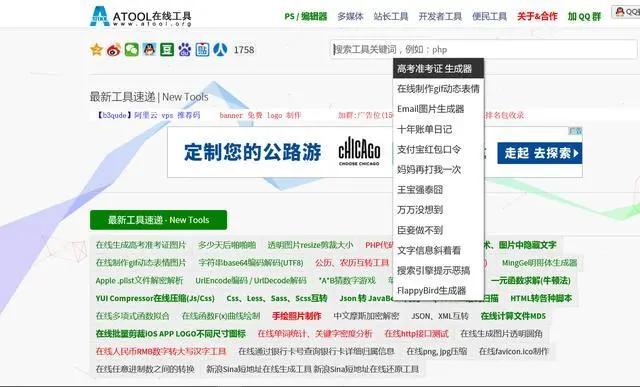Click the QQ button at top right
This screenshot has width=640, height=387.
[626, 12]
